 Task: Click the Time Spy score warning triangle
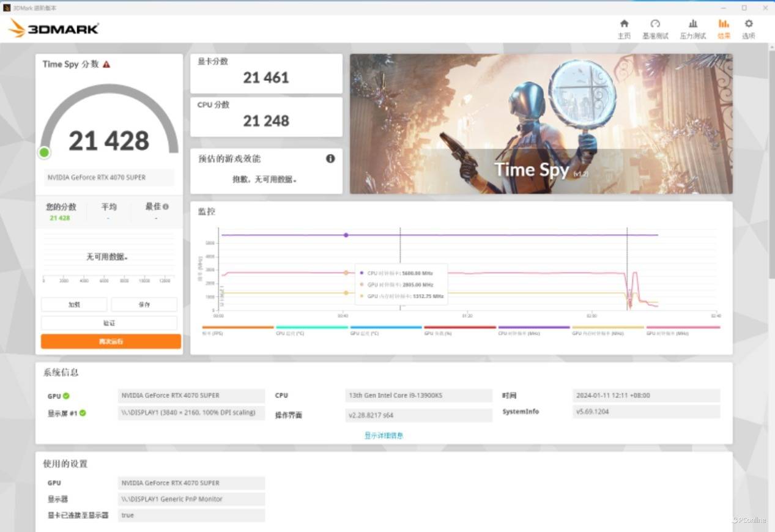point(106,64)
